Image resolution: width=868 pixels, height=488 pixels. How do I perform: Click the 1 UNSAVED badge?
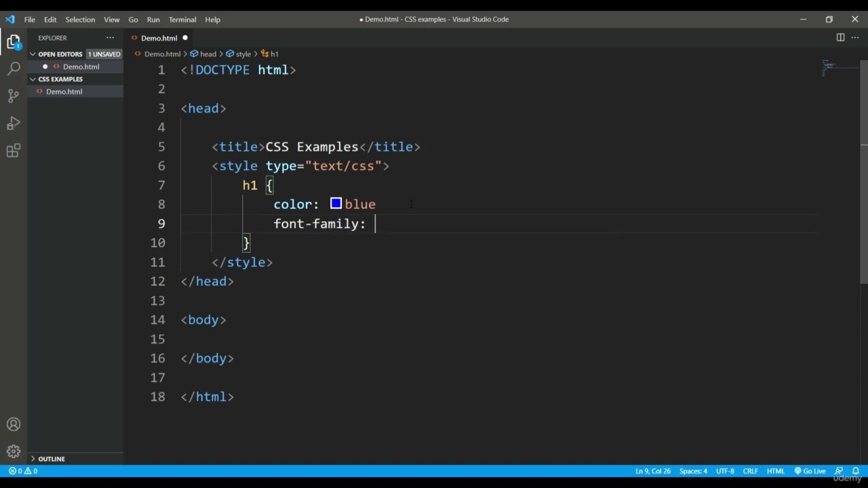pyautogui.click(x=104, y=54)
